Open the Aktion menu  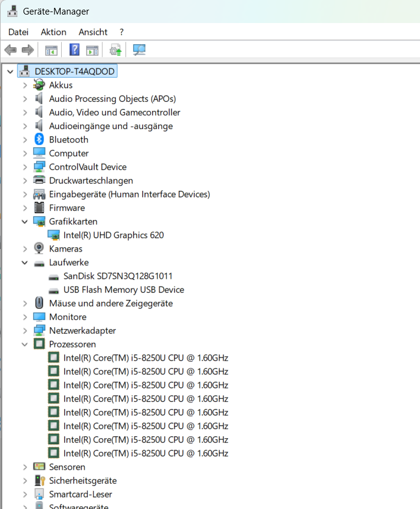53,32
